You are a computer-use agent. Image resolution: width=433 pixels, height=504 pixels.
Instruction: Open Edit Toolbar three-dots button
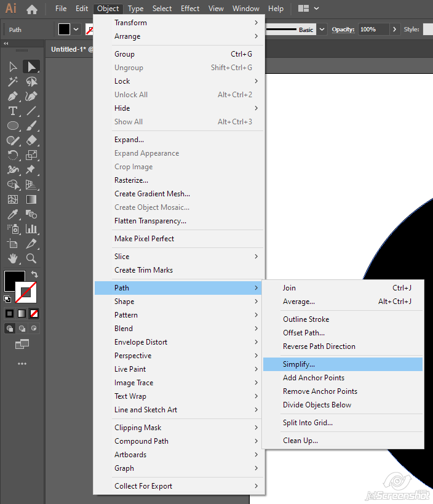[x=22, y=364]
